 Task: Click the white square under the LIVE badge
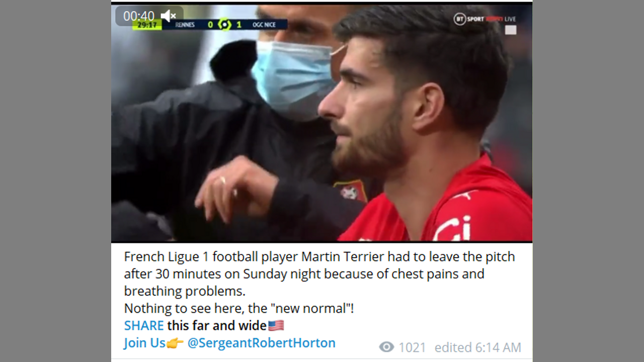tap(511, 30)
